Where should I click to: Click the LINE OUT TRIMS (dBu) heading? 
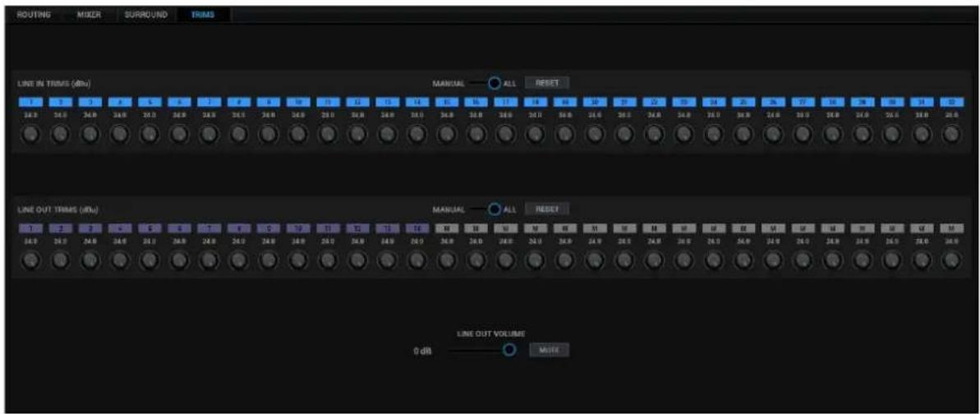tap(58, 209)
